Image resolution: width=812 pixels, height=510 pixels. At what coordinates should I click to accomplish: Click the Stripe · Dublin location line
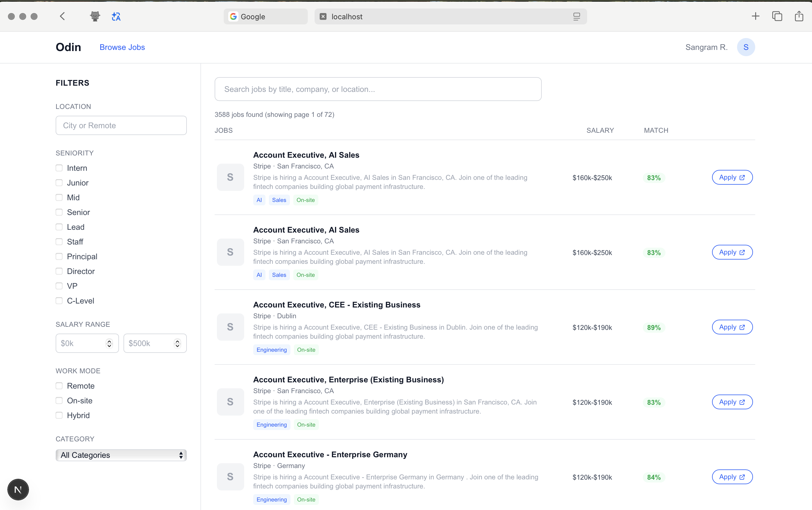(275, 316)
